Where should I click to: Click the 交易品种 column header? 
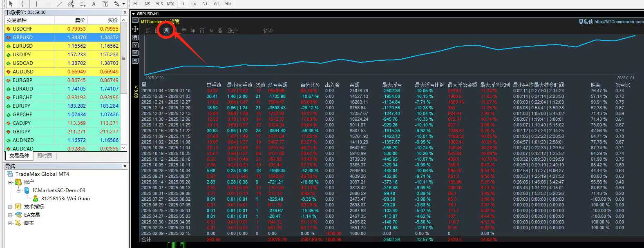29,20
